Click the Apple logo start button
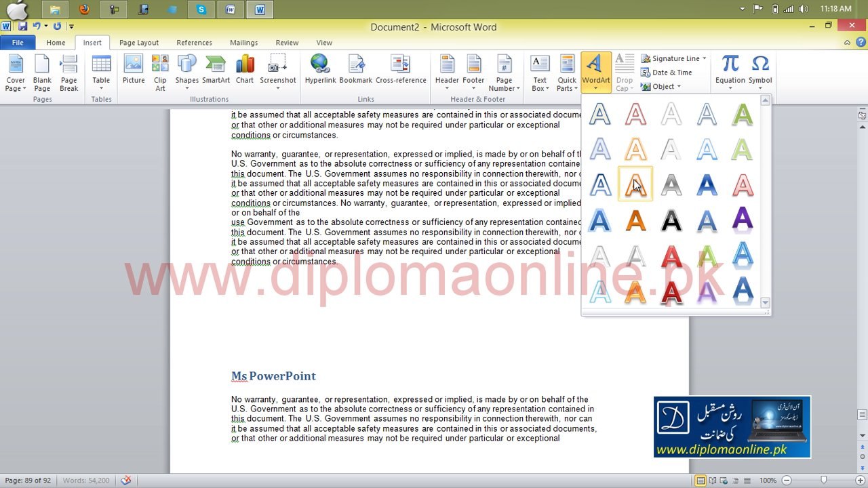Screen dimensions: 868x488 18,9
